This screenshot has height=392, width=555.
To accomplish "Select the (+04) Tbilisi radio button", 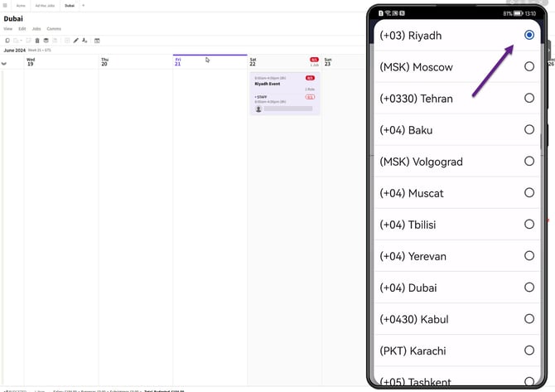I will tap(529, 224).
